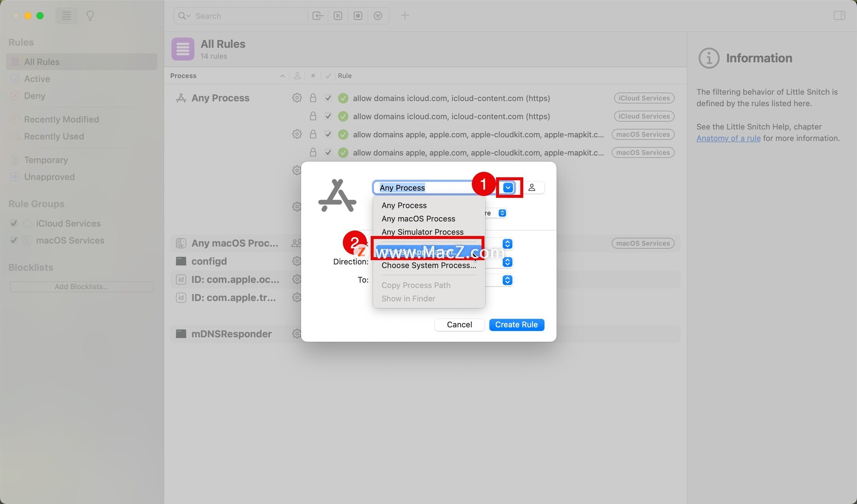Image resolution: width=857 pixels, height=504 pixels.
Task: Select Unapproved in sidebar
Action: 82,177
